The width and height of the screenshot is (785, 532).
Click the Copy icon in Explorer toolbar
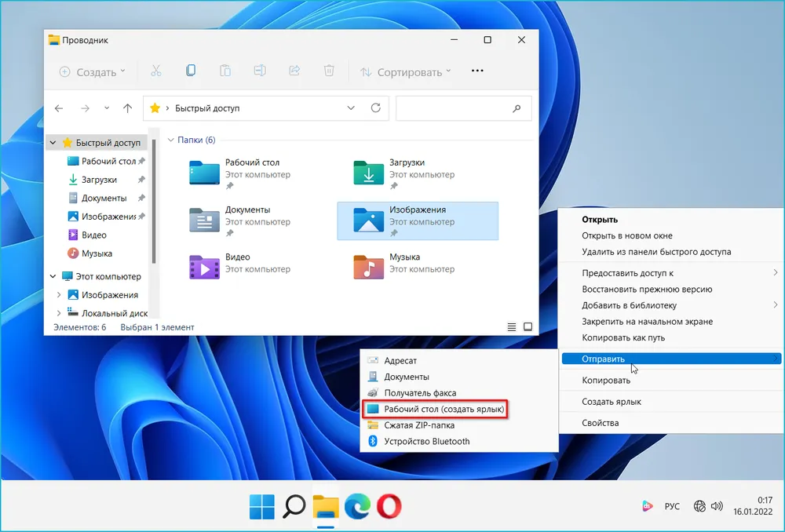point(191,71)
